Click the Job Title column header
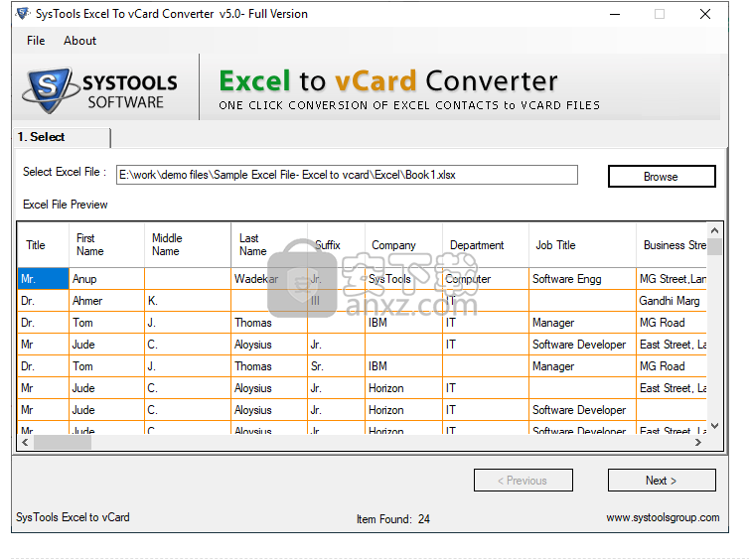Viewport: 749px width, 560px height. (x=582, y=245)
